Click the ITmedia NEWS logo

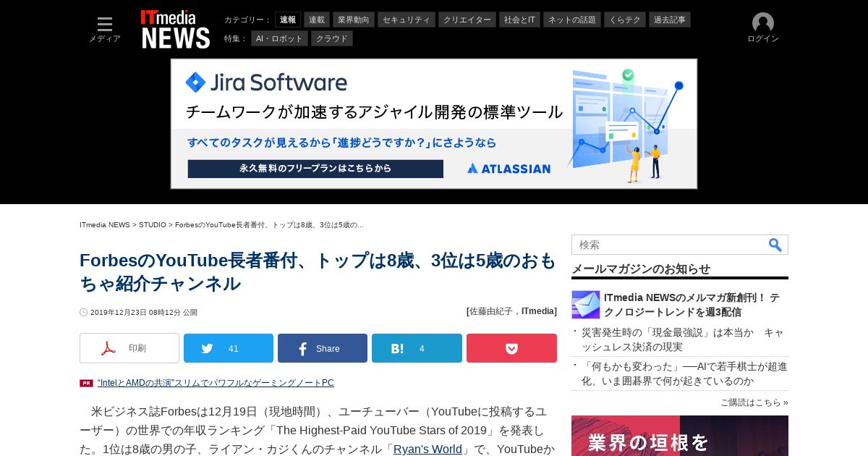click(x=175, y=30)
